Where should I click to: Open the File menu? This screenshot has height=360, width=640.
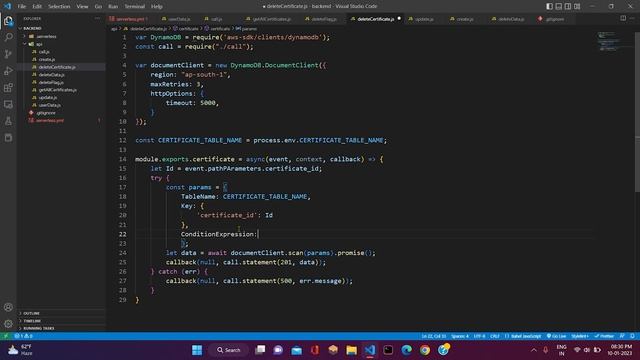pyautogui.click(x=22, y=6)
